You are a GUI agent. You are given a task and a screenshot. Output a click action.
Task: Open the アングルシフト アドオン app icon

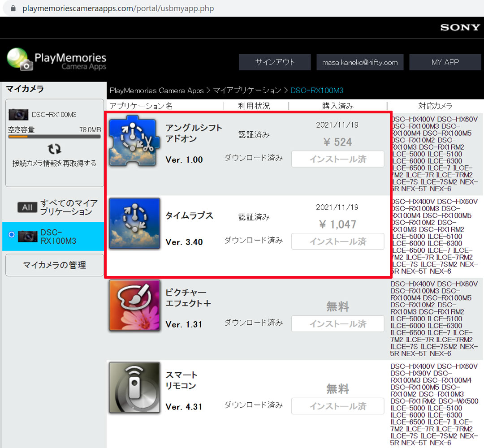pyautogui.click(x=134, y=141)
